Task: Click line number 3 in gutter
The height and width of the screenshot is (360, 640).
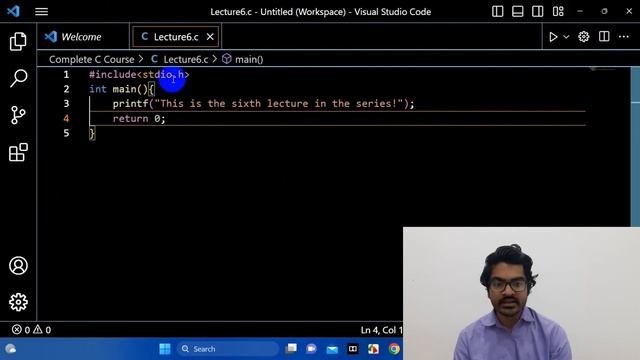Action: (x=66, y=103)
